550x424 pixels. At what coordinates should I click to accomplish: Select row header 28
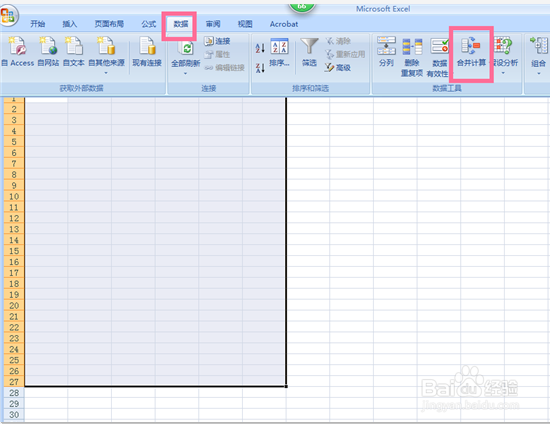click(14, 393)
